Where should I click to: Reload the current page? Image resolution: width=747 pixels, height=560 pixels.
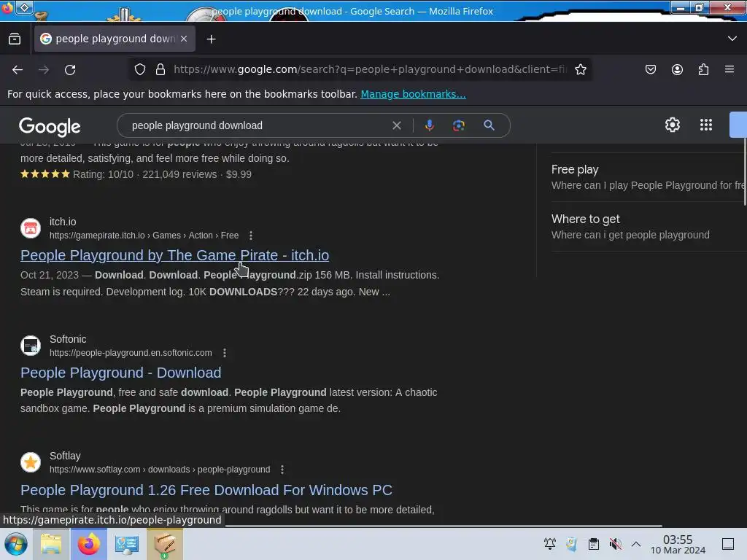[x=70, y=69]
